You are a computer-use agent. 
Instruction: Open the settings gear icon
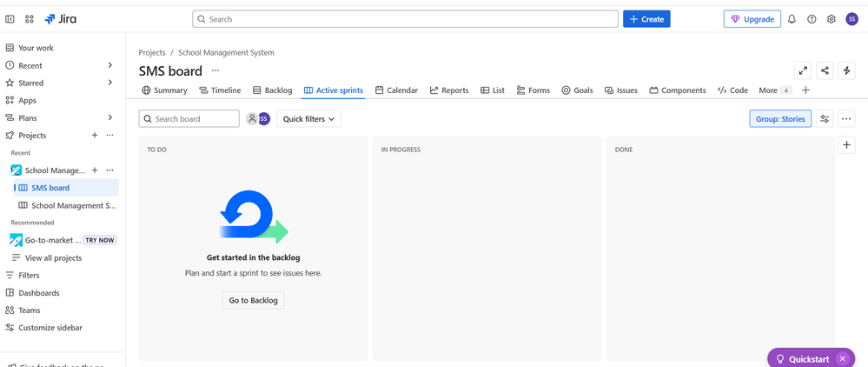click(x=831, y=19)
